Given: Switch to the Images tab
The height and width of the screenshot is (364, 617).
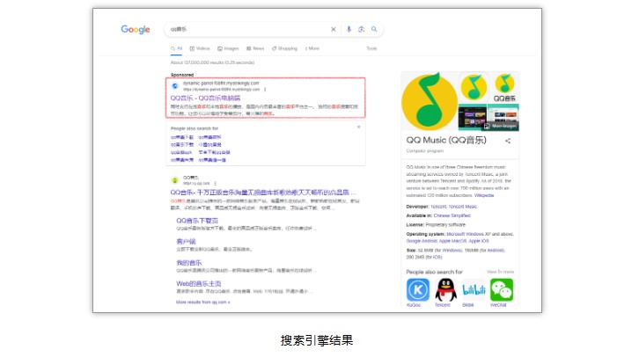Looking at the screenshot, I should point(230,48).
